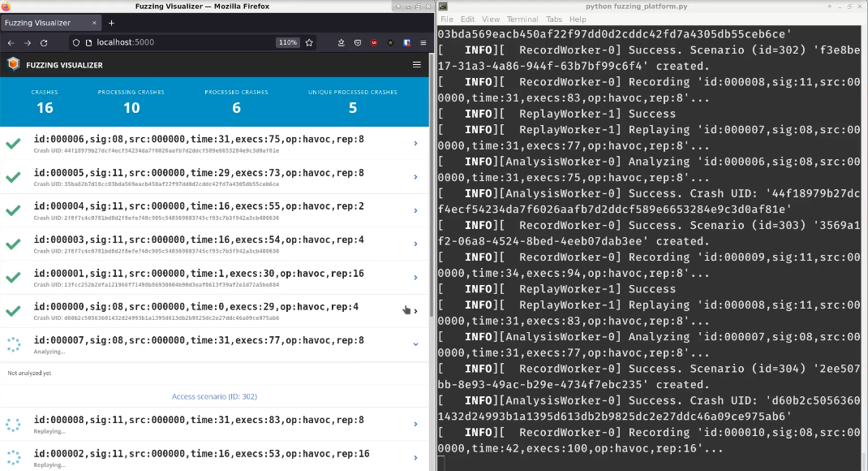Screen dimensions: 868x471
Task: Expand crash id:000003 details chevron
Action: pyautogui.click(x=415, y=244)
